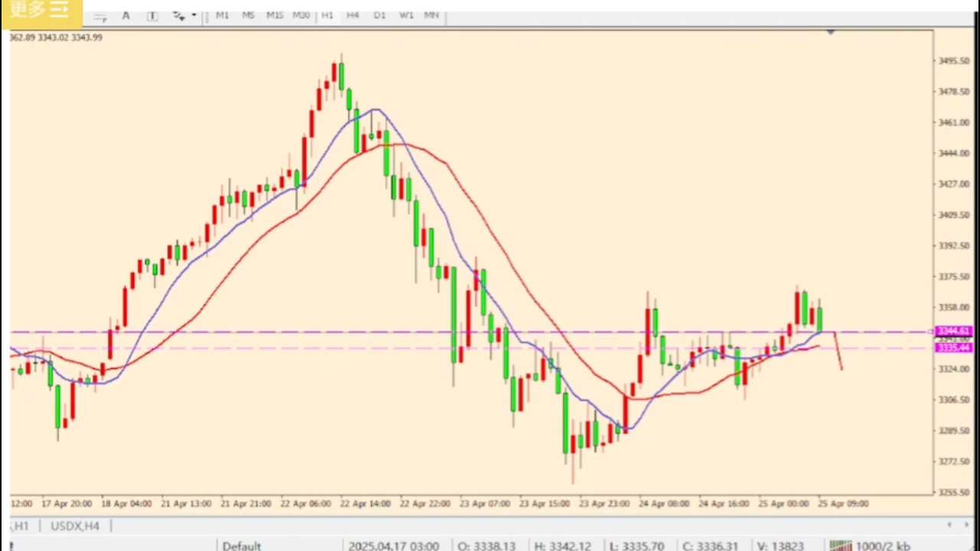
Task: Click the connection status bars icon
Action: (840, 546)
